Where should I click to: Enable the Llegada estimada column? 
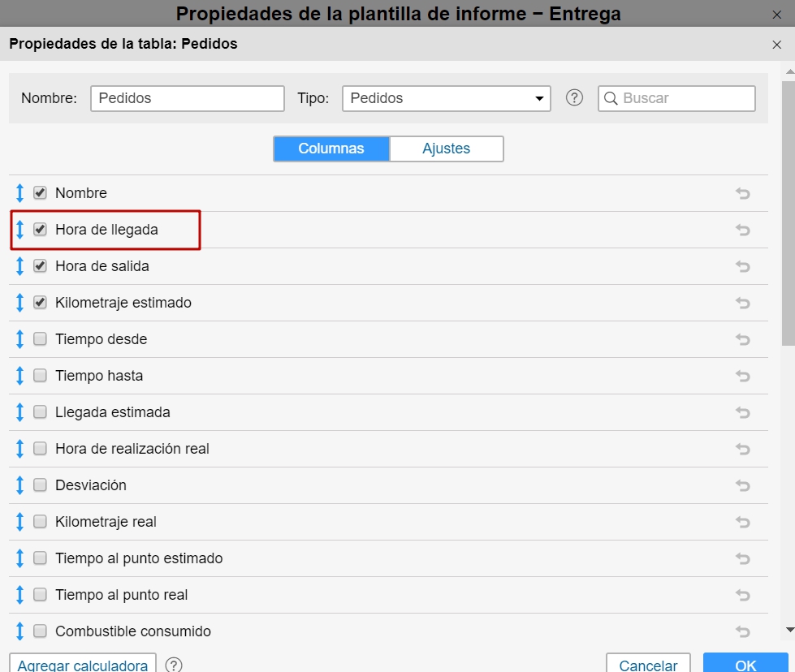[x=39, y=412]
